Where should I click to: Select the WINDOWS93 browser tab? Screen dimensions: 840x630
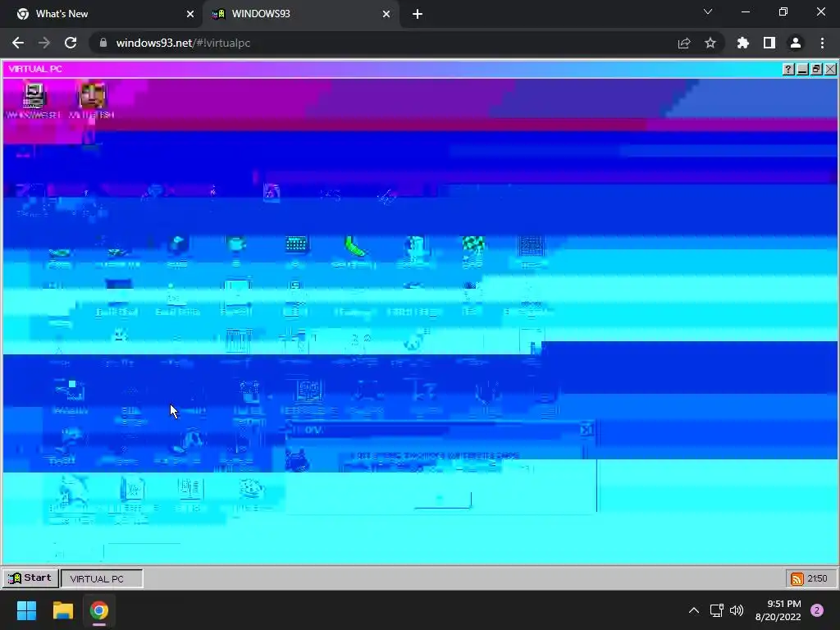[x=300, y=14]
